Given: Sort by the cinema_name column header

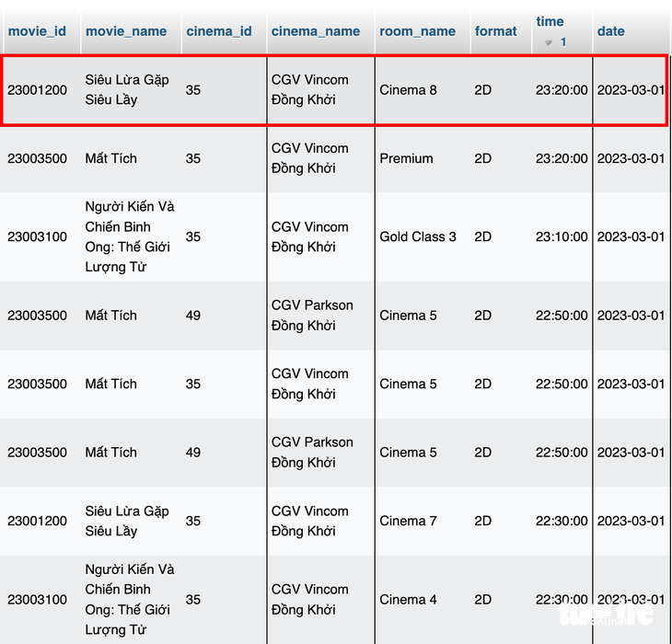Looking at the screenshot, I should (316, 31).
